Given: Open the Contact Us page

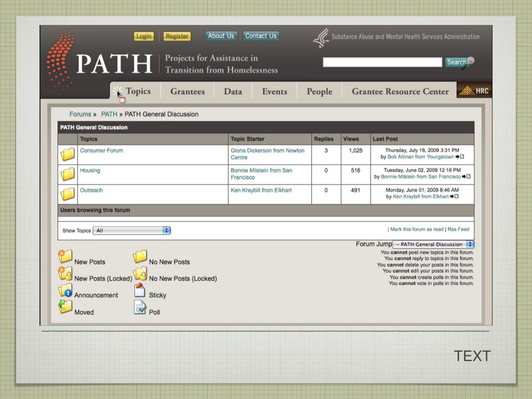Looking at the screenshot, I should (x=261, y=36).
